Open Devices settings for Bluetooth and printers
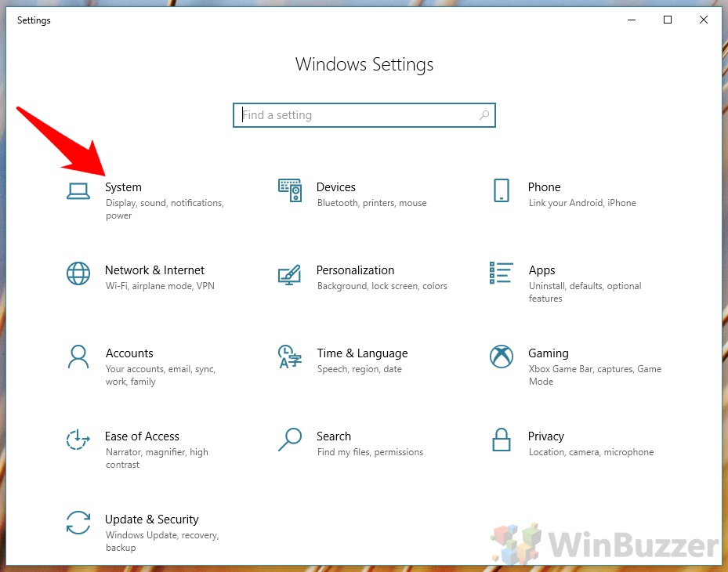Viewport: 728px width, 572px height. (336, 187)
